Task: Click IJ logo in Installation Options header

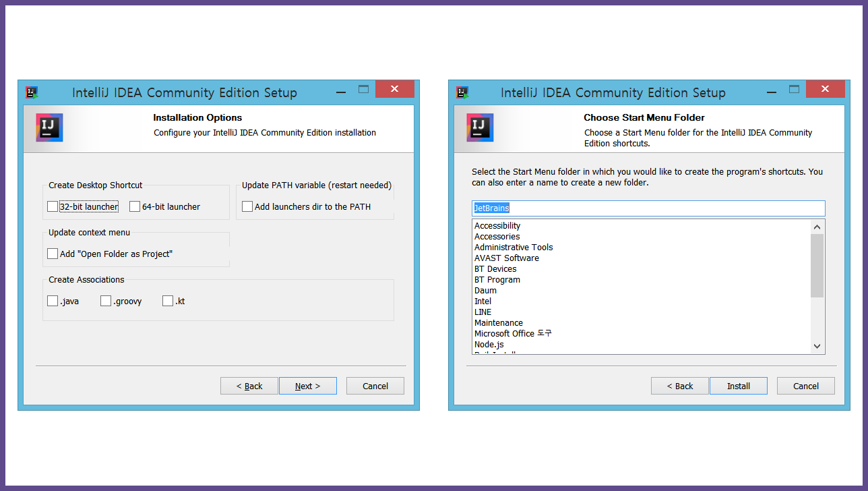Action: click(49, 127)
